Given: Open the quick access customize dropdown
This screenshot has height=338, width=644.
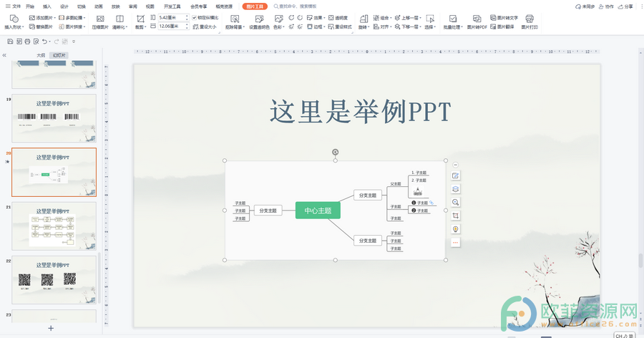Looking at the screenshot, I should click(74, 42).
